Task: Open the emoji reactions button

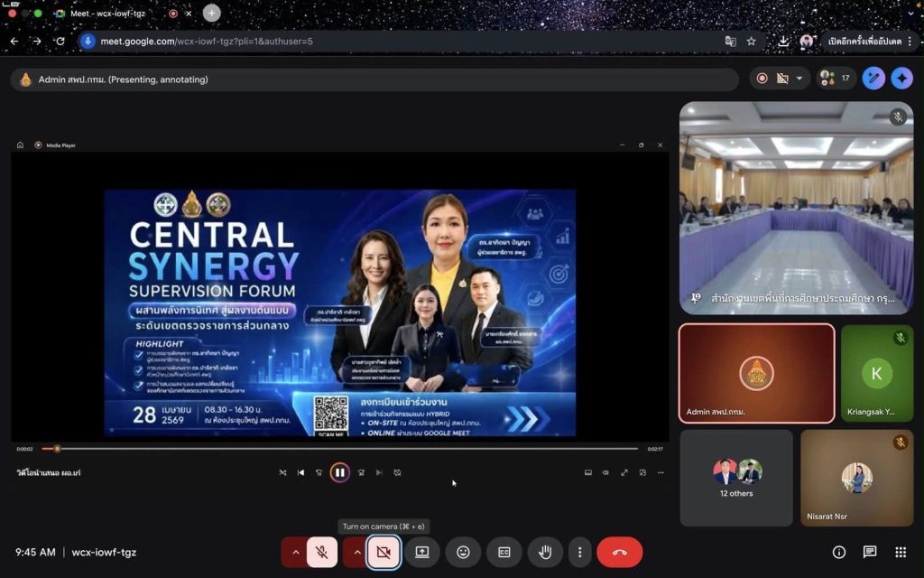Action: 463,552
